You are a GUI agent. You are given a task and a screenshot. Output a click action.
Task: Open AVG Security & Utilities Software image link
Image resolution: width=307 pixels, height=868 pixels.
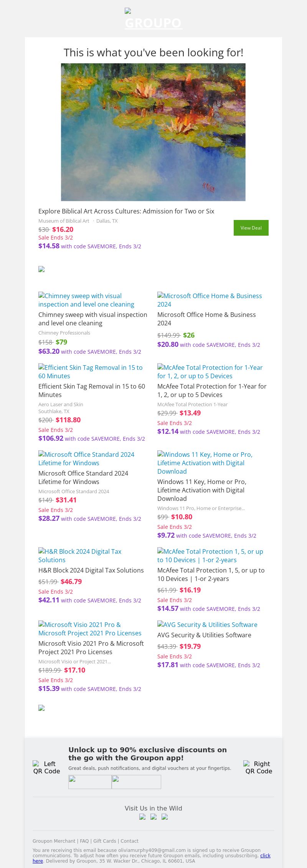(207, 625)
